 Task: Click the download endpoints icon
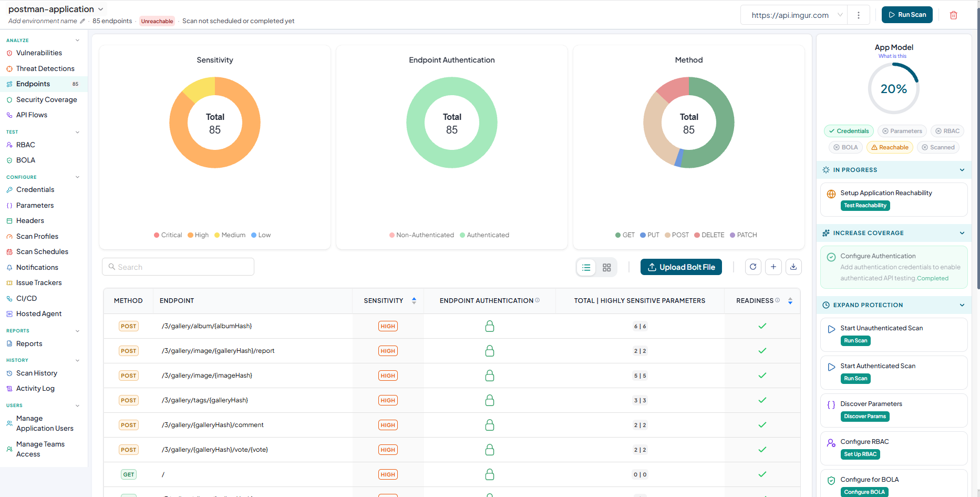click(x=793, y=267)
